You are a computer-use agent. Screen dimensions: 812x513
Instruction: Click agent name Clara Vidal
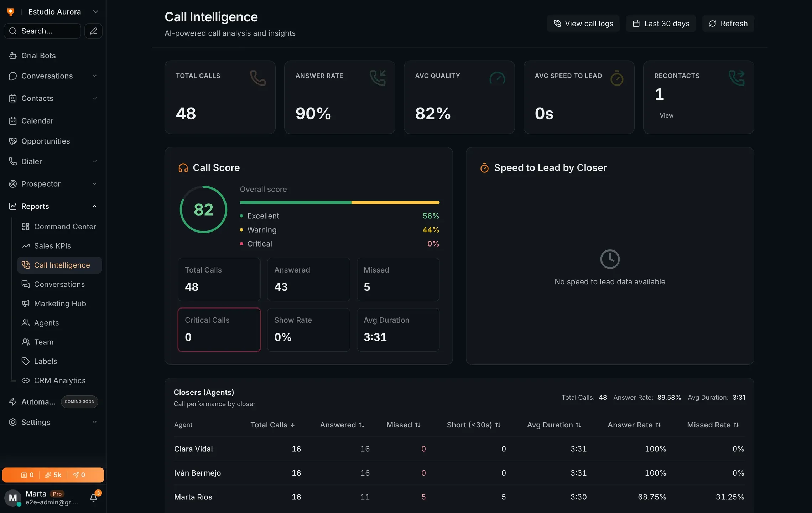(193, 449)
